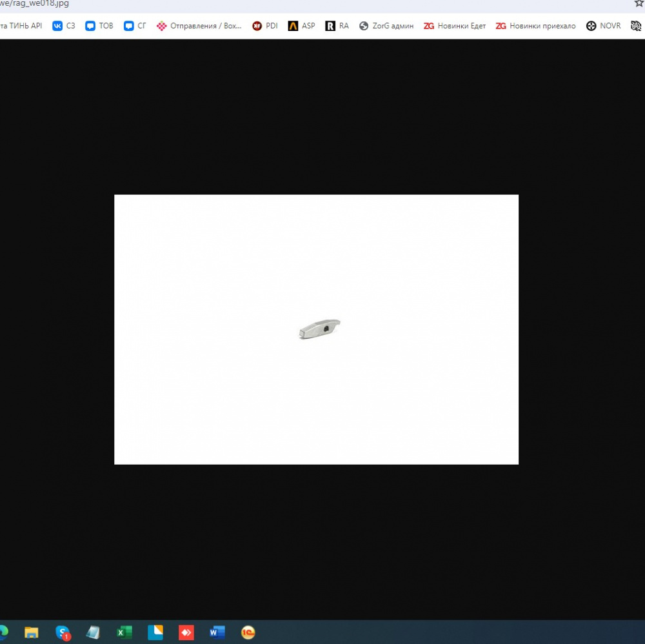Viewport: 645px width, 644px height.
Task: Open Excel from the taskbar
Action: click(124, 632)
